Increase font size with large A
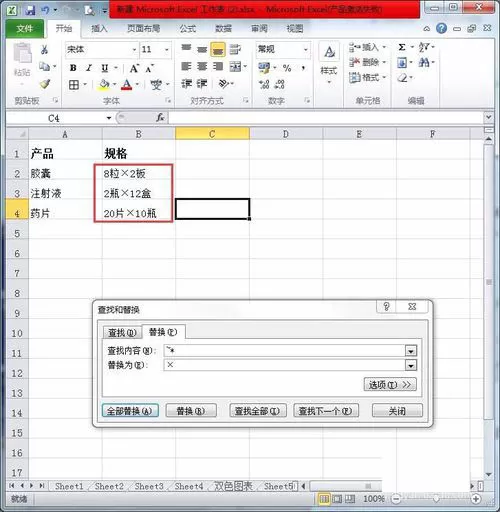This screenshot has height=512, width=500. 134,68
